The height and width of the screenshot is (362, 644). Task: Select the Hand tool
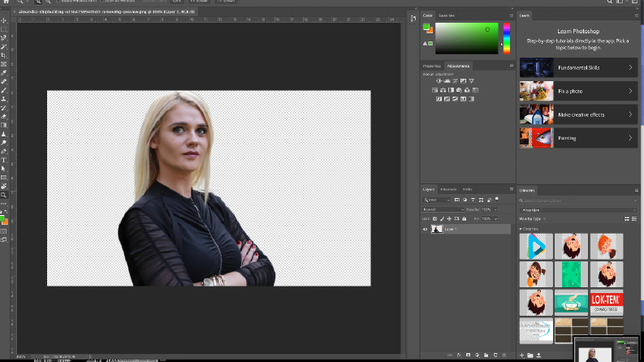coord(4,187)
